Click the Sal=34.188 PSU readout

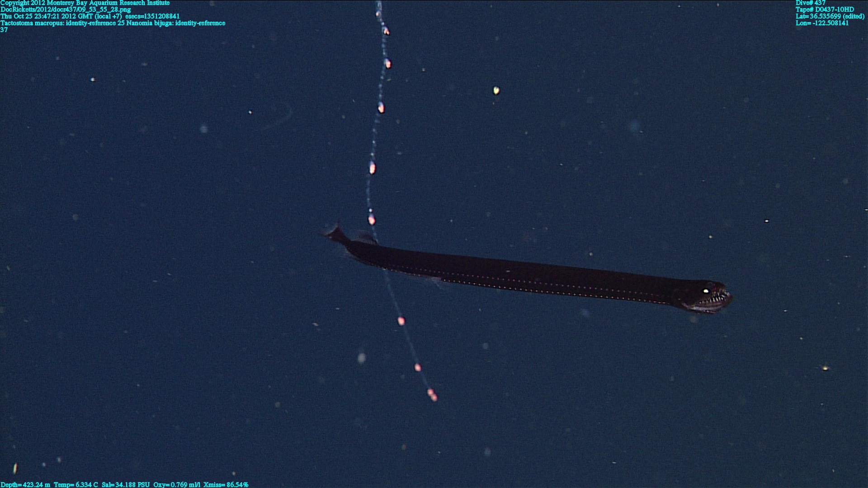coord(125,484)
